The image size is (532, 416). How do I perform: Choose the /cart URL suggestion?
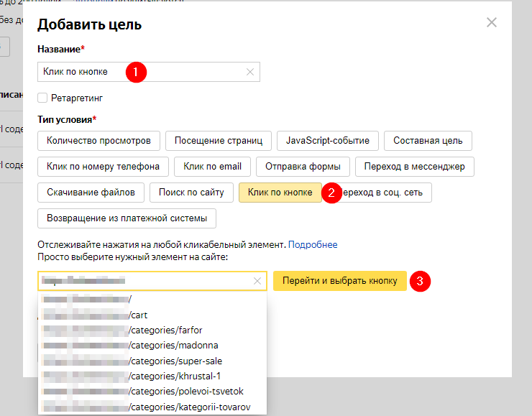pyautogui.click(x=139, y=314)
